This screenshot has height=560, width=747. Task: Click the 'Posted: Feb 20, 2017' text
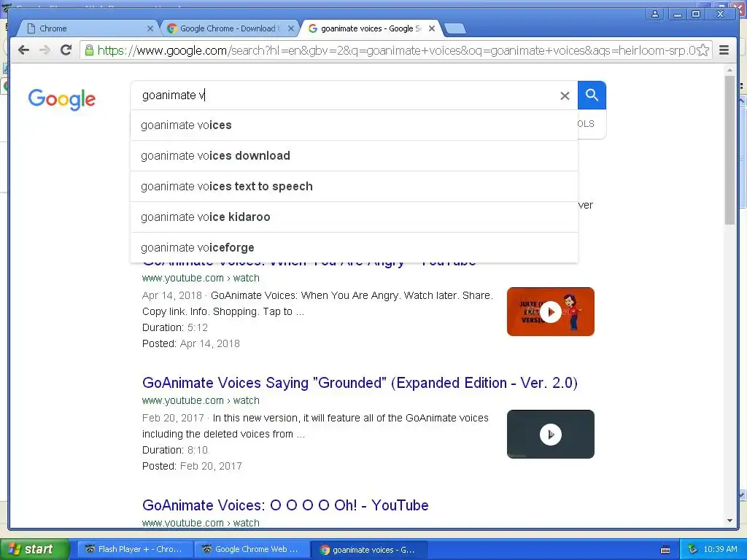(x=192, y=466)
